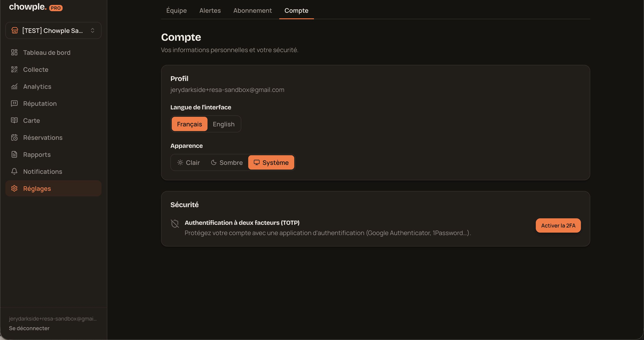The width and height of the screenshot is (644, 340).
Task: Click the 'Protégez votre compte' description text
Action: [x=328, y=233]
